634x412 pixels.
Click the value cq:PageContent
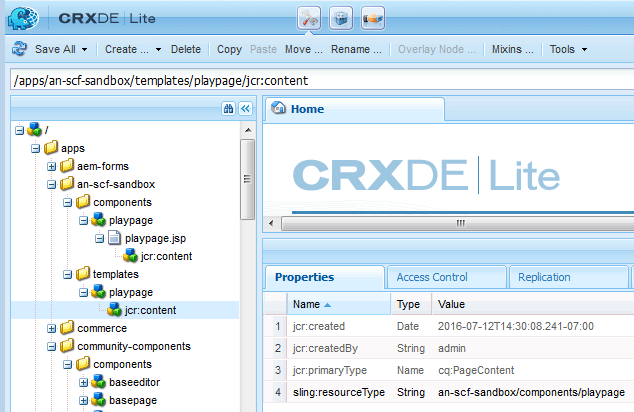(x=476, y=370)
